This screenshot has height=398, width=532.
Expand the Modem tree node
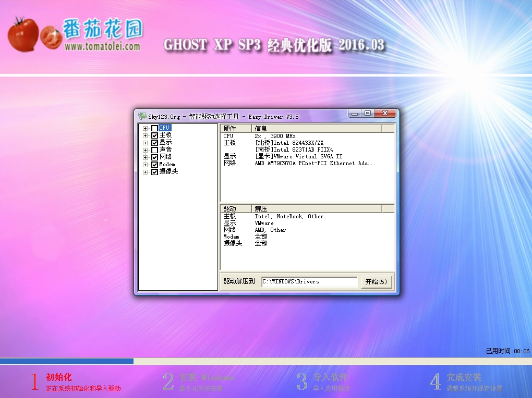point(145,164)
